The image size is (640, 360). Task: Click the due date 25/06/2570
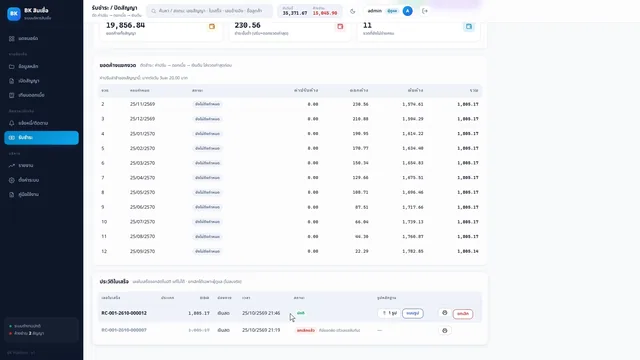coord(142,207)
